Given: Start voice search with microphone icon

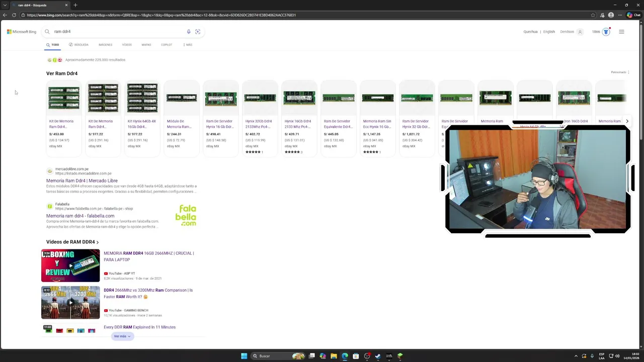Looking at the screenshot, I should point(189,32).
